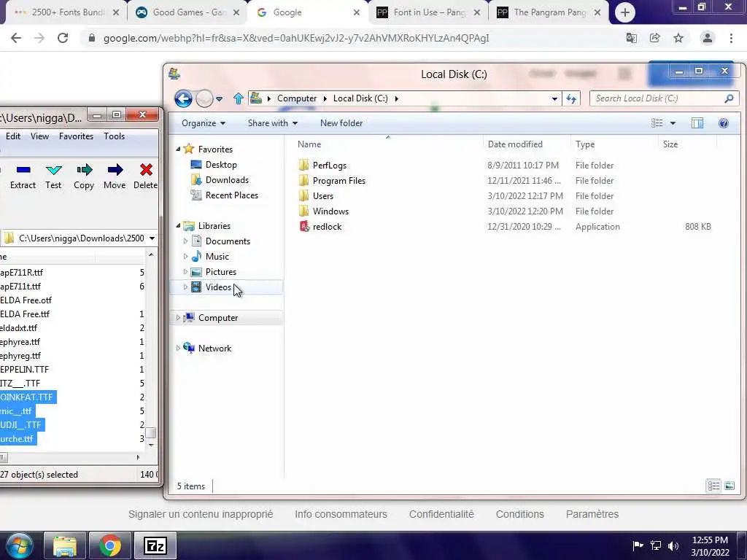Open the network tray icon

click(x=656, y=545)
